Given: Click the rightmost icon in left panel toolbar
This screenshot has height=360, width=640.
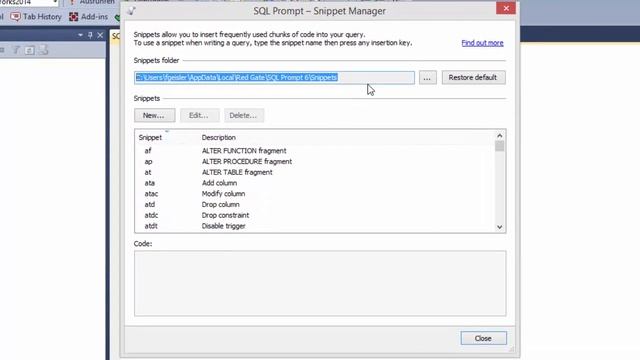Looking at the screenshot, I should pyautogui.click(x=44, y=50).
